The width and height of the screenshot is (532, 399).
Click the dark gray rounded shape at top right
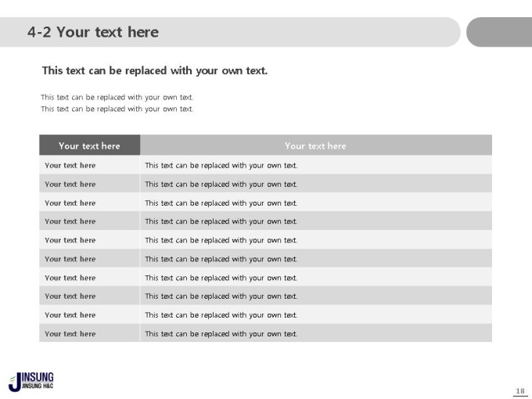pyautogui.click(x=499, y=32)
